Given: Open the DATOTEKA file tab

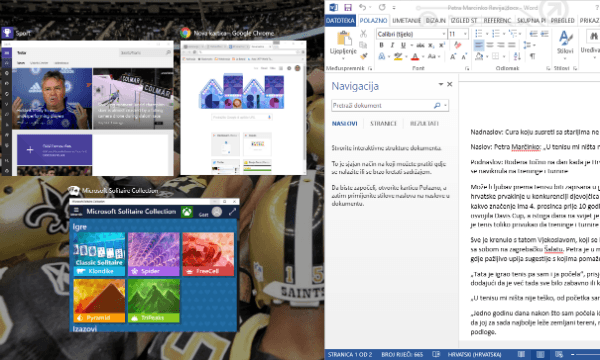Looking at the screenshot, I should click(x=340, y=20).
